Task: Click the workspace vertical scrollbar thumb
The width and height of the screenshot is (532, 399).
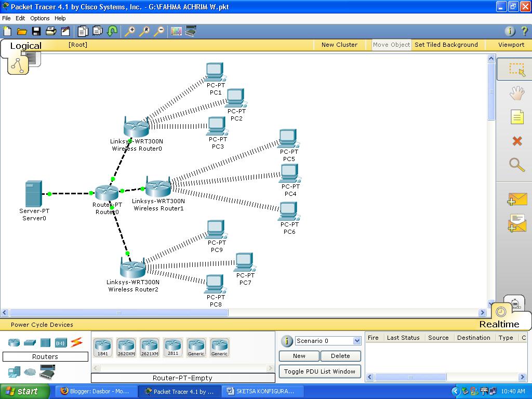Action: [x=491, y=91]
